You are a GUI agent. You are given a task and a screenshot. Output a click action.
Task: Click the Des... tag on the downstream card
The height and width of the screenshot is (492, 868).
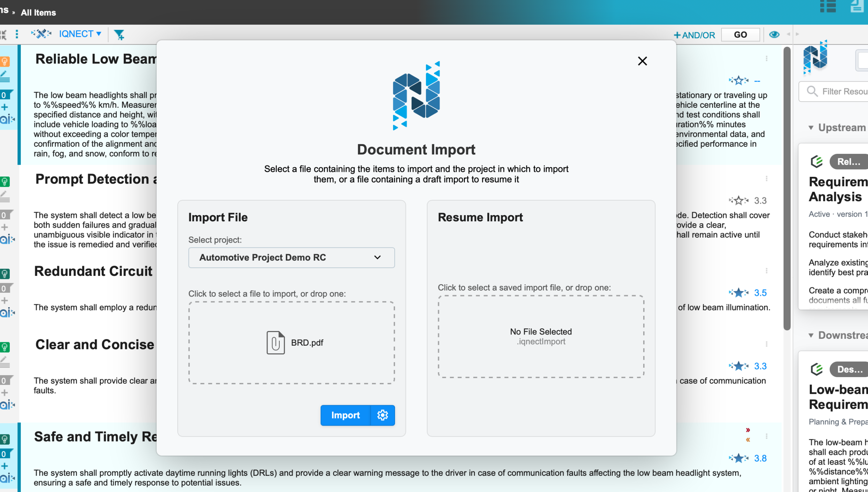coord(849,369)
